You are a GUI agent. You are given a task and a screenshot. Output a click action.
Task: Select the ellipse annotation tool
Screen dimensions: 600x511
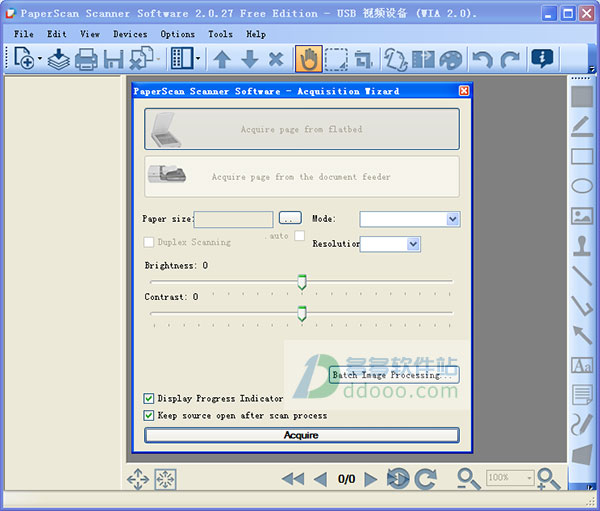click(x=582, y=186)
